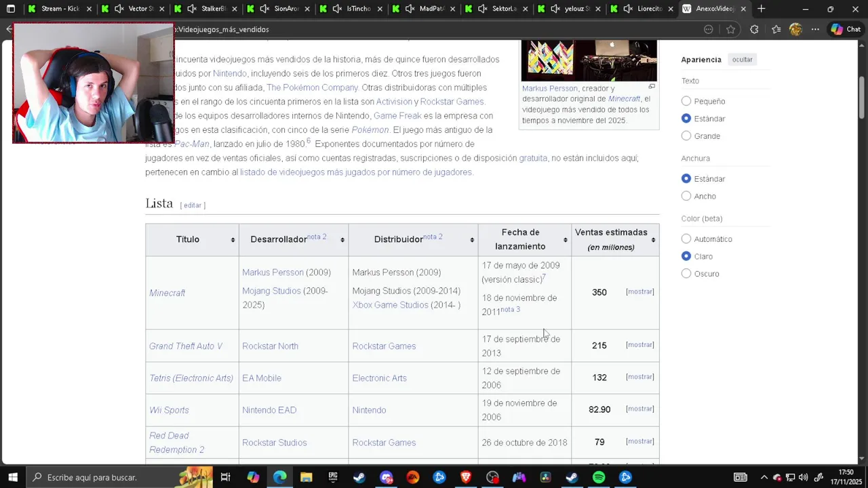Expand mostrar in Red Dead Redemption 2 row
Viewport: 868px width, 488px height.
[640, 441]
